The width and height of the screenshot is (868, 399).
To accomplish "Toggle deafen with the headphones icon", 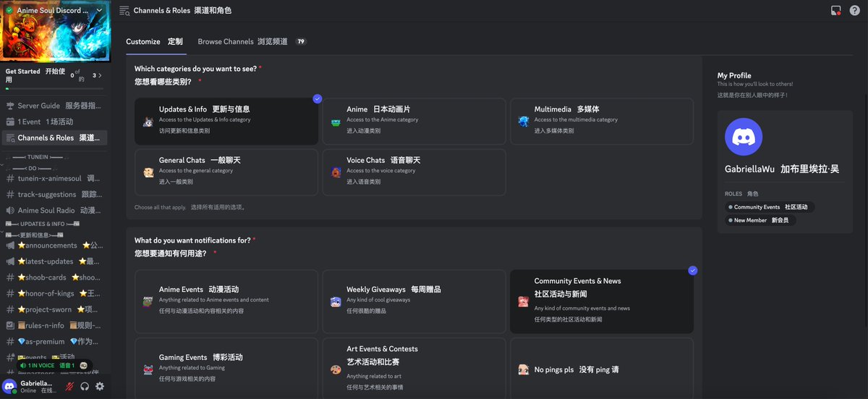I will point(85,387).
